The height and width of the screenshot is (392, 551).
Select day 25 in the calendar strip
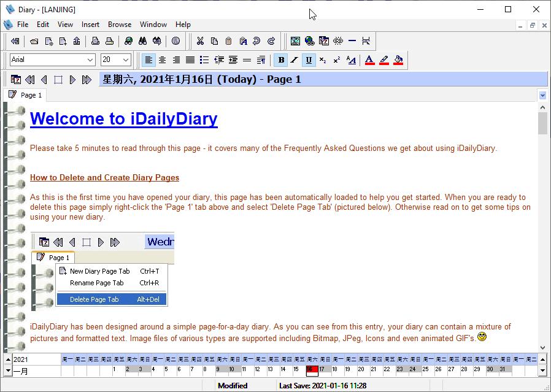pyautogui.click(x=428, y=369)
